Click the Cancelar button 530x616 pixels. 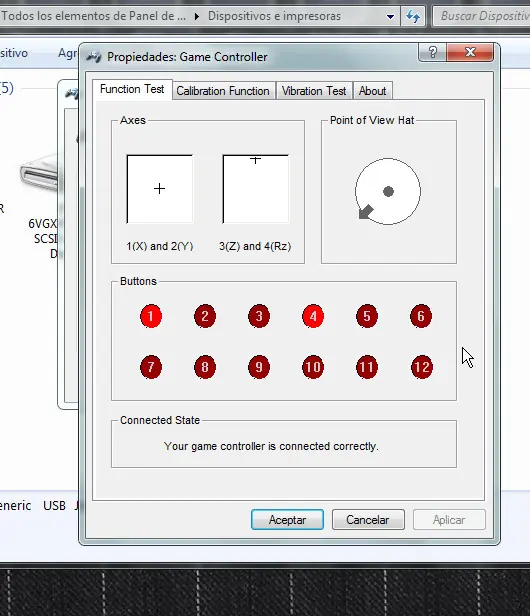click(368, 520)
